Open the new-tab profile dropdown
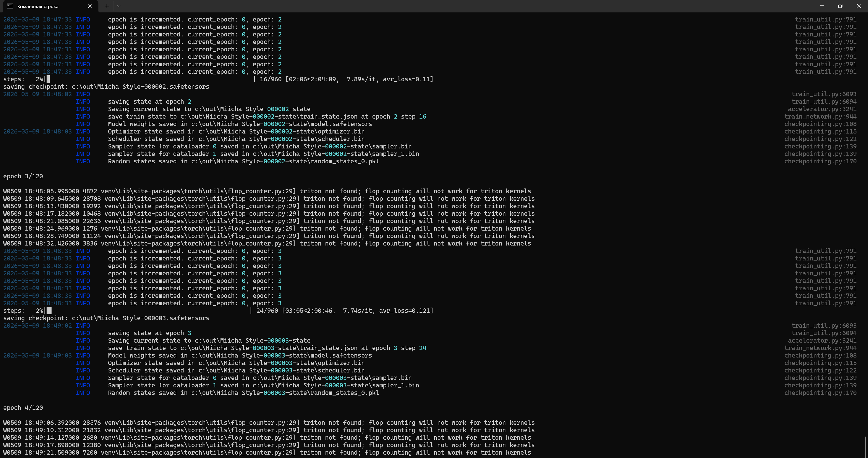 point(119,6)
